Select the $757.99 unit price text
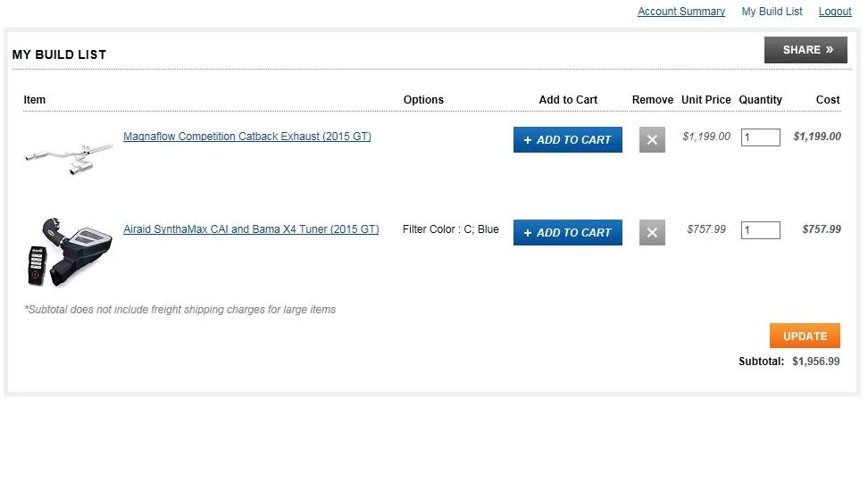868x482 pixels. (706, 229)
